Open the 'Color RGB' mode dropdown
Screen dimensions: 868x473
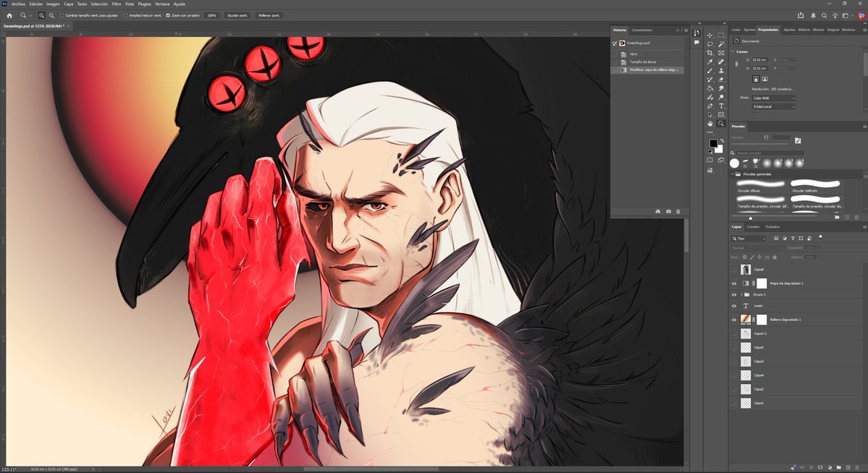[773, 98]
